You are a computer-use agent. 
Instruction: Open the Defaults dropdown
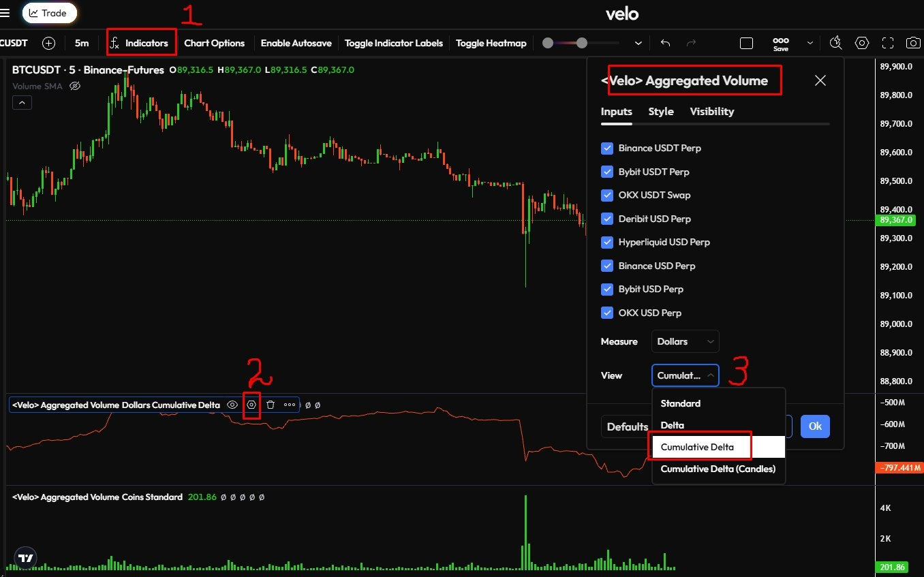pos(626,426)
